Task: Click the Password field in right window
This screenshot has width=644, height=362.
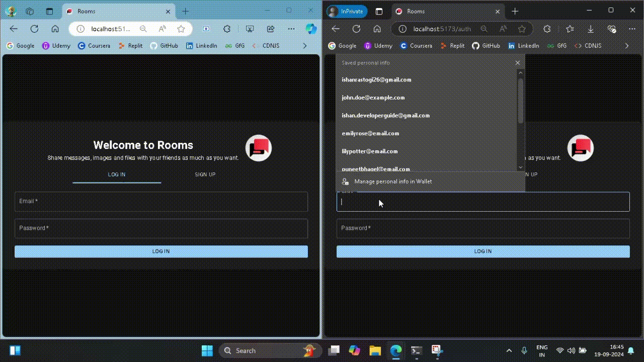Action: coord(483,228)
